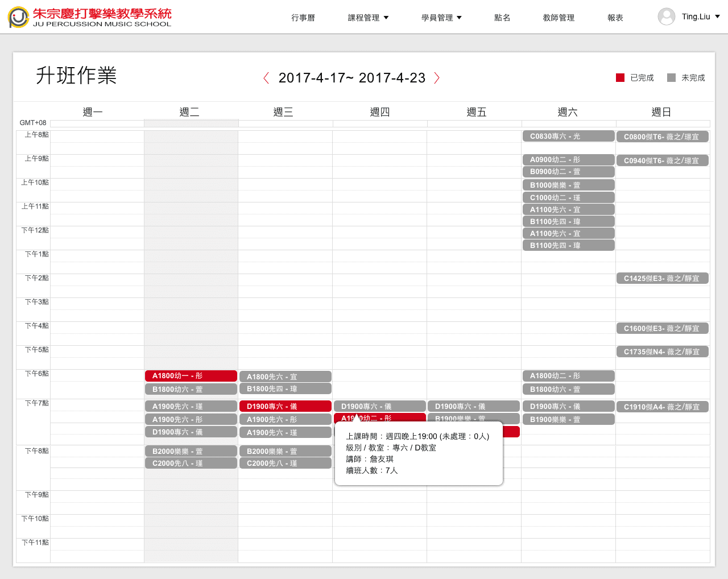Open Wednesday's B2000樂樂 - 萱 class
728x579 pixels.
pos(285,451)
